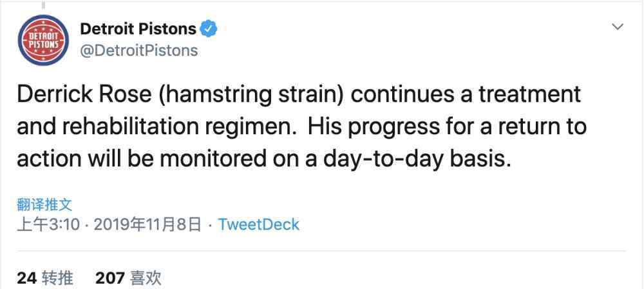Open the @DetroitPistons handle link
This screenshot has width=644, height=289.
(139, 50)
